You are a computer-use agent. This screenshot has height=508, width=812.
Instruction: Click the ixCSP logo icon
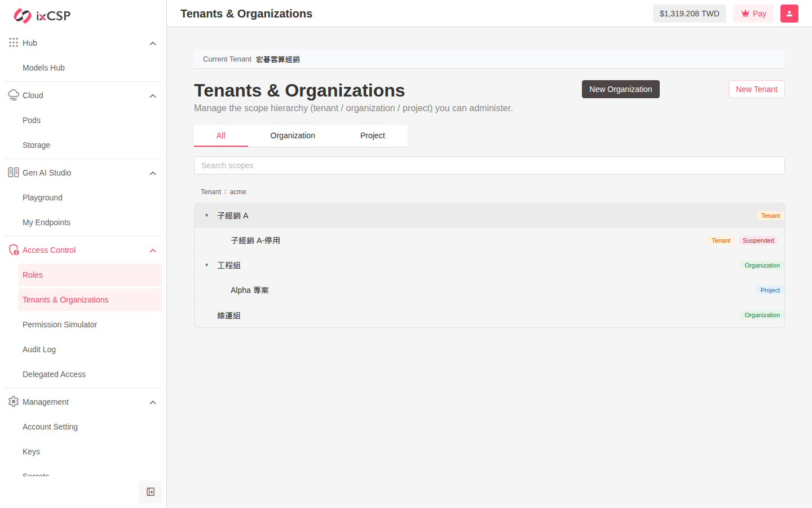click(23, 16)
